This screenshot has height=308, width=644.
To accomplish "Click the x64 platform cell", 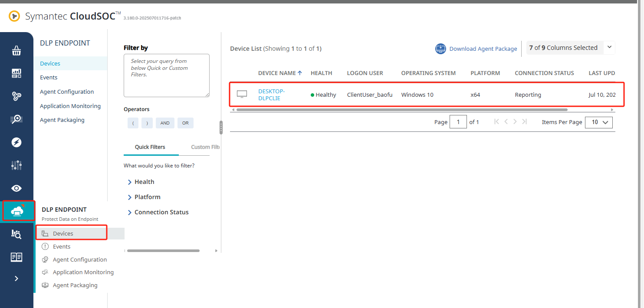I will coord(475,95).
